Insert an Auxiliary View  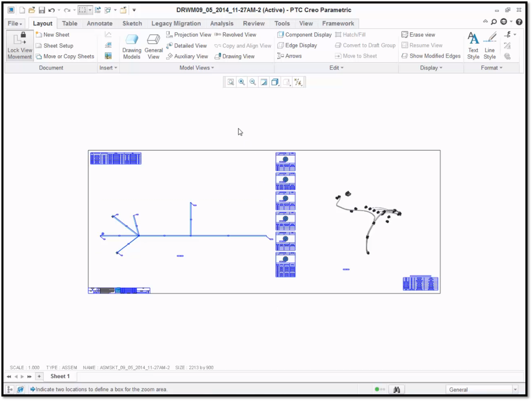(x=187, y=56)
